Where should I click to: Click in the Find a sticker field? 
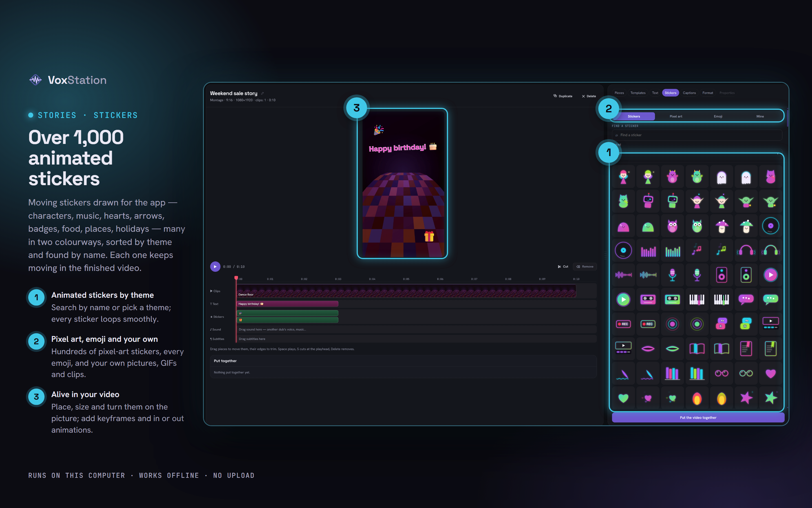pyautogui.click(x=697, y=135)
